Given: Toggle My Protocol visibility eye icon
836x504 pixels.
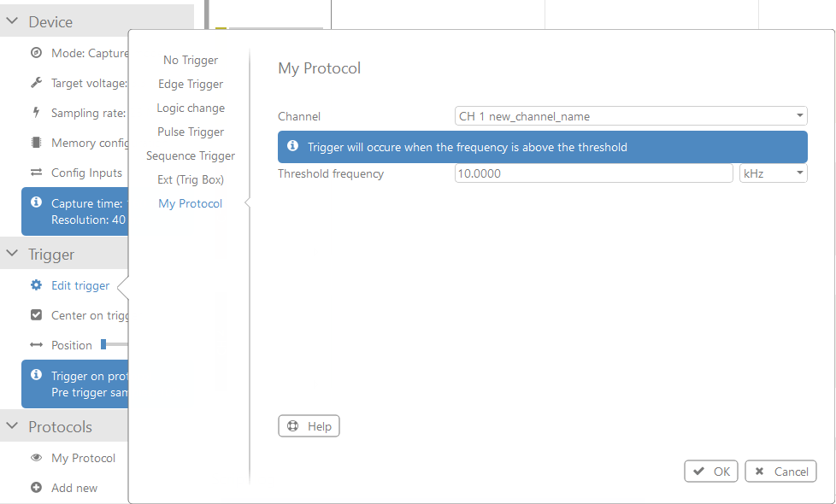Looking at the screenshot, I should [34, 457].
